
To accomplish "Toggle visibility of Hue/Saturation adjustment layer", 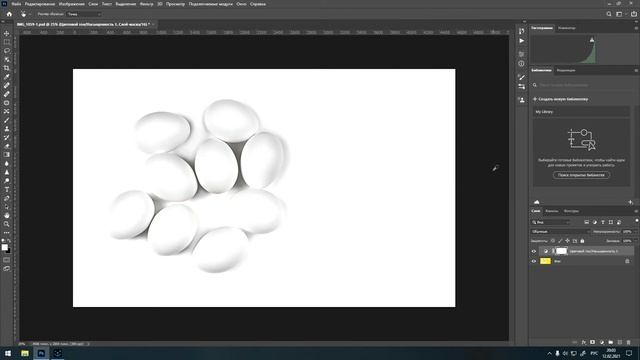I will tap(534, 251).
